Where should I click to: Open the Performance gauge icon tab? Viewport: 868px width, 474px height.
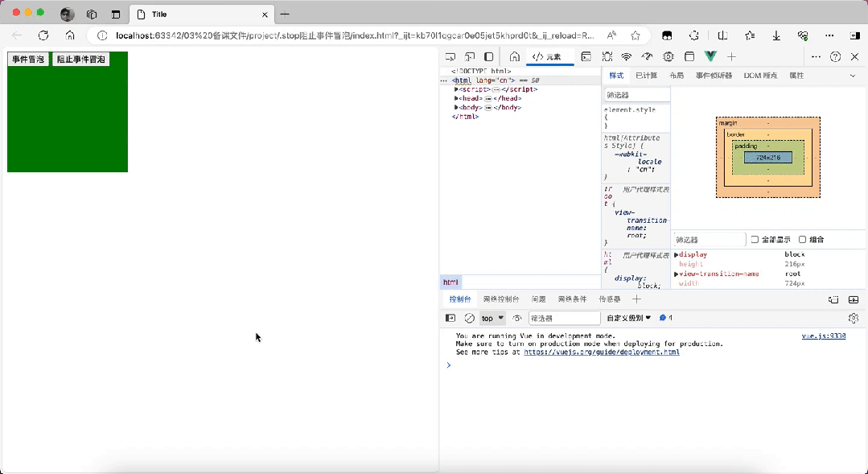point(647,56)
